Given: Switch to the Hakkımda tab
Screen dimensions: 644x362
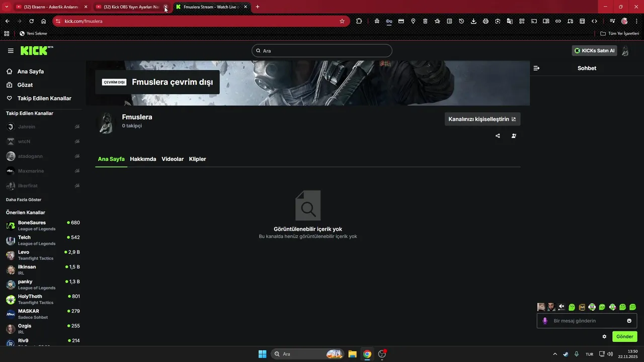Looking at the screenshot, I should coord(143,159).
